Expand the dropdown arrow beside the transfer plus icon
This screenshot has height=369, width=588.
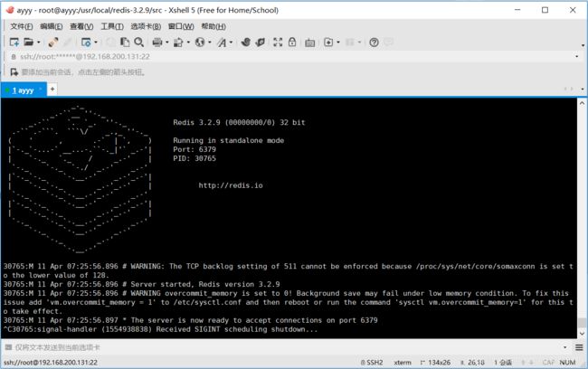click(338, 43)
